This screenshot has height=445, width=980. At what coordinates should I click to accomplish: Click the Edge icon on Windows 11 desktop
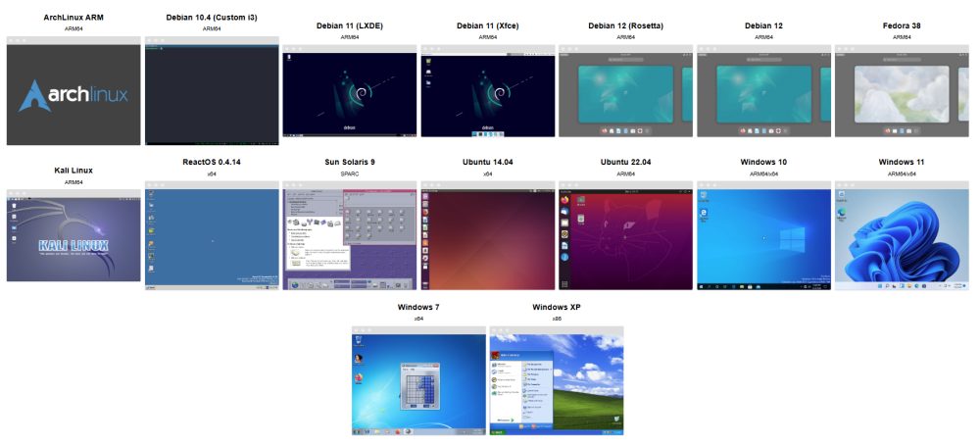click(842, 214)
